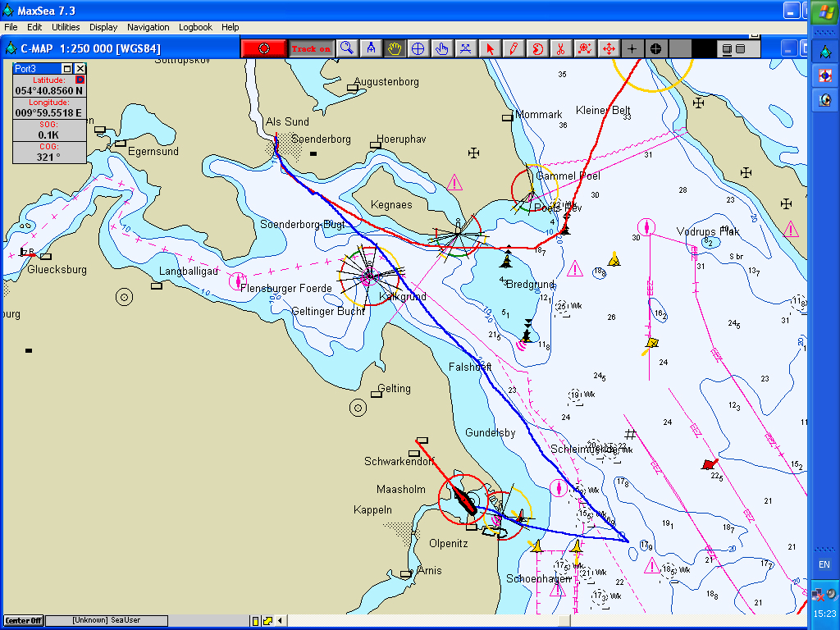Click the Glucksburg label on the chart

[x=57, y=269]
